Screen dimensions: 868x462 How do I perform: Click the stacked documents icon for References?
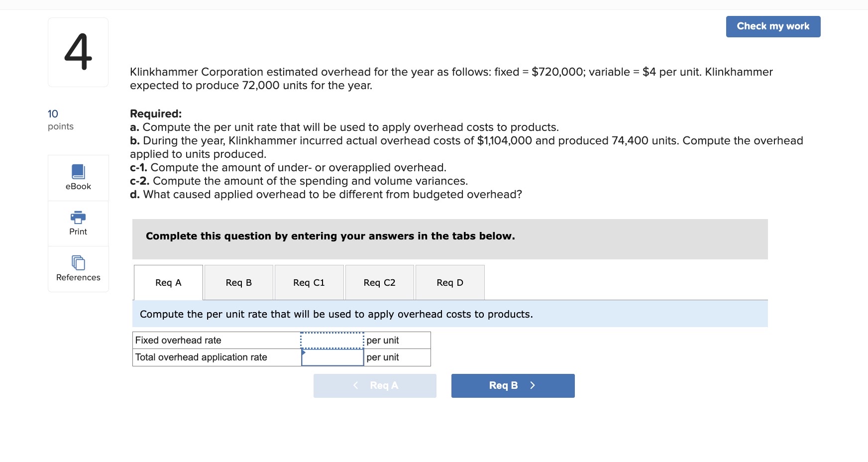tap(78, 263)
